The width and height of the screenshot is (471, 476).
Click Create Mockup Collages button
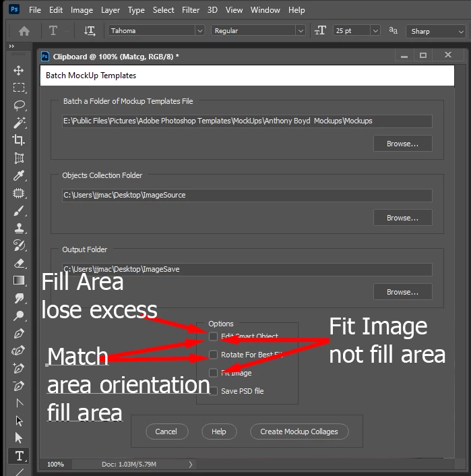coord(299,432)
